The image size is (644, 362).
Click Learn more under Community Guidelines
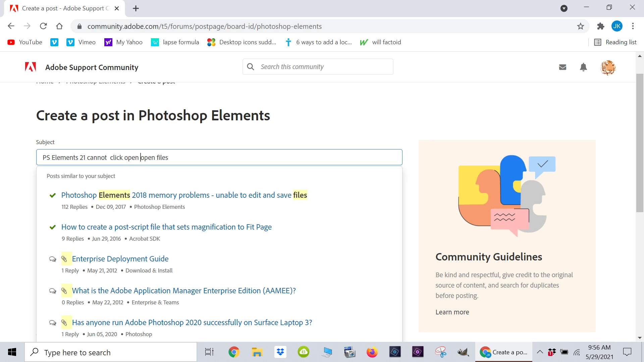click(x=452, y=312)
